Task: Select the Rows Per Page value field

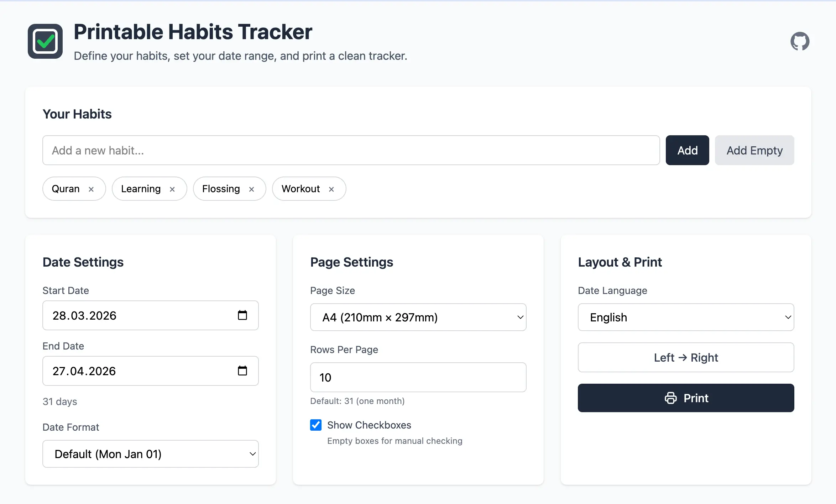Action: pyautogui.click(x=418, y=377)
